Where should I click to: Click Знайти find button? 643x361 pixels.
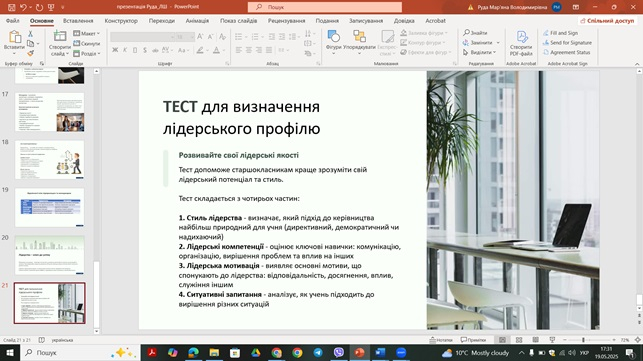(x=475, y=33)
